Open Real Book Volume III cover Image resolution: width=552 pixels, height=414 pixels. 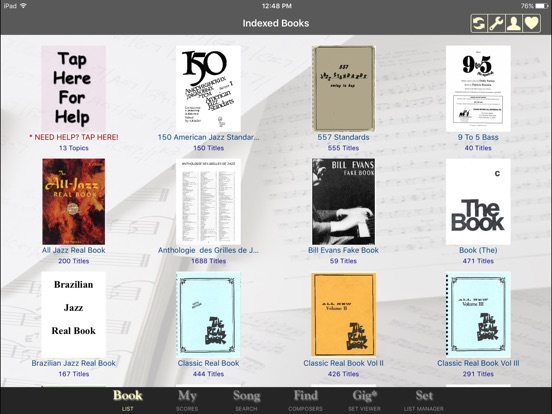[x=478, y=314]
